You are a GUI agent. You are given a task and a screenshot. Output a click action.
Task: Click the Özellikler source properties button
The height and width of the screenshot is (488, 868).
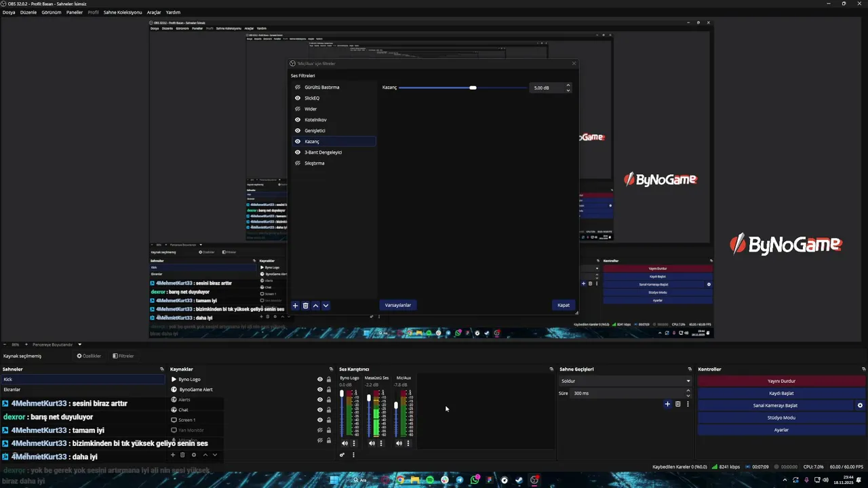[89, 356]
